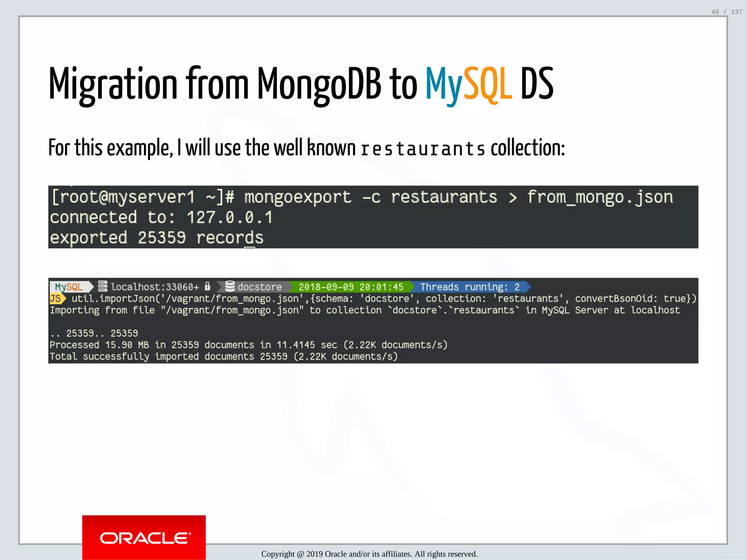Click the Oracle copyright footer text
The image size is (747, 560).
pos(369,554)
